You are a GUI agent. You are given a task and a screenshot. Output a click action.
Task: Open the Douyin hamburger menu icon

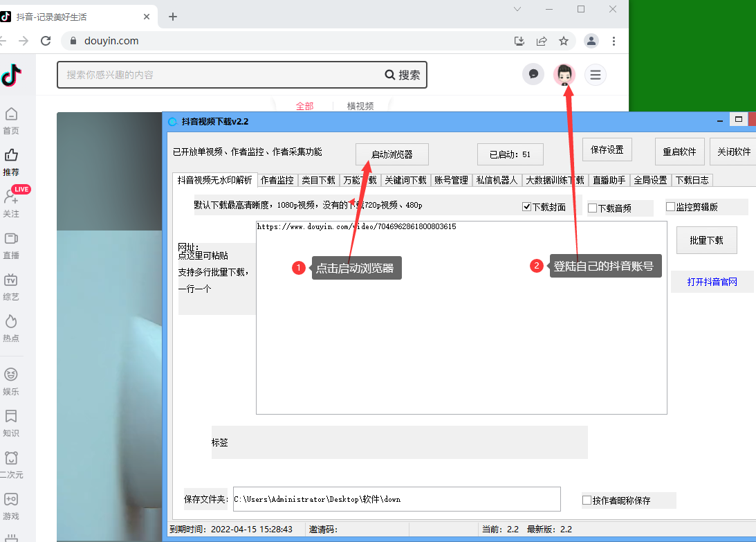click(596, 75)
